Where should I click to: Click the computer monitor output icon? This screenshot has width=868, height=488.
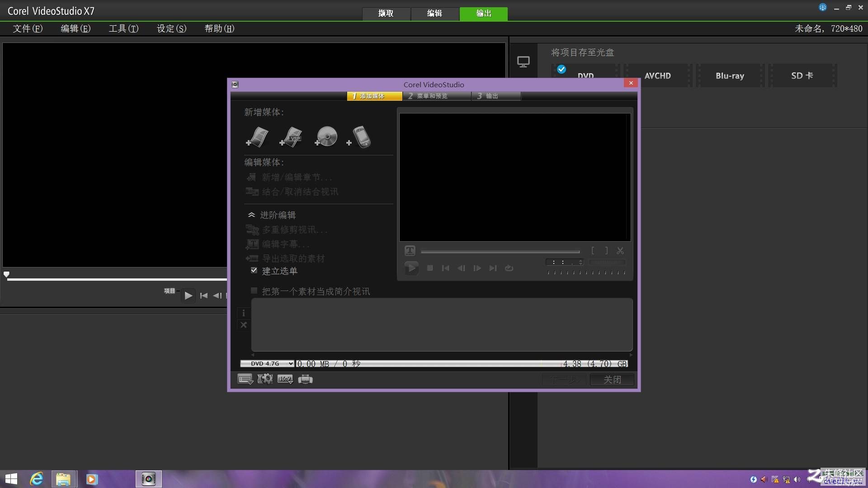click(523, 62)
